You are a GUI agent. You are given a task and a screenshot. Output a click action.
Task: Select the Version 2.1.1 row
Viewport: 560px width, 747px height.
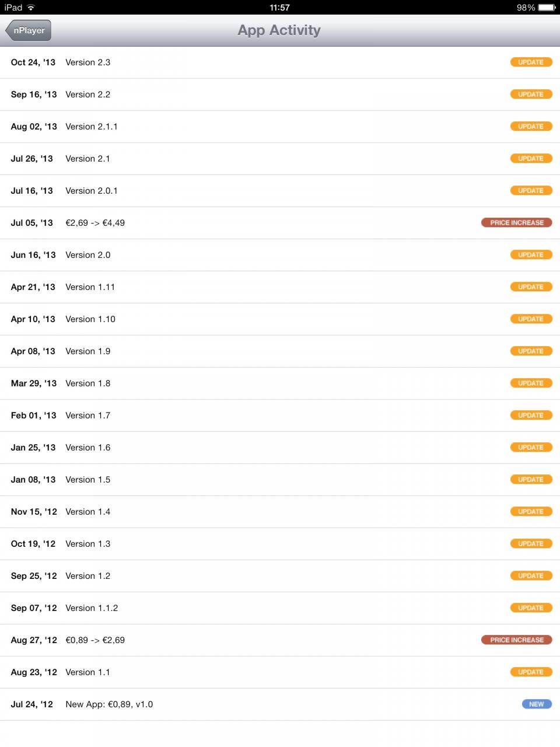tap(280, 127)
